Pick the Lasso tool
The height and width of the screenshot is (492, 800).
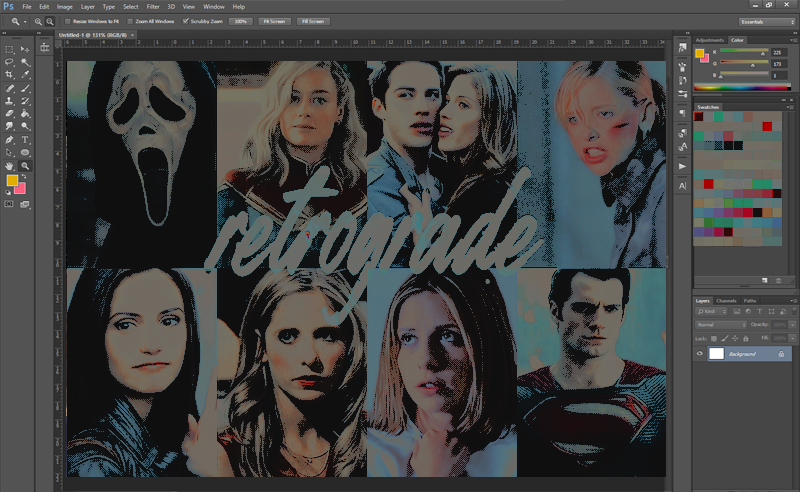click(10, 62)
